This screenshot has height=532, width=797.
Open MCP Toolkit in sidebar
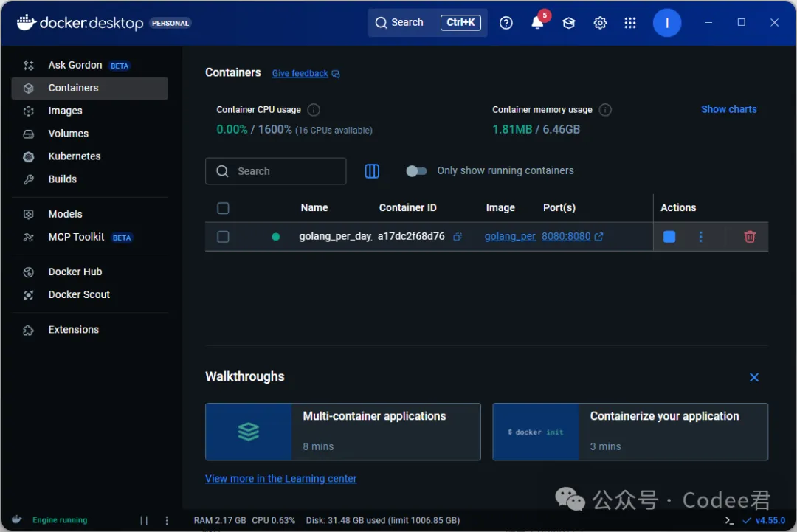[89, 237]
